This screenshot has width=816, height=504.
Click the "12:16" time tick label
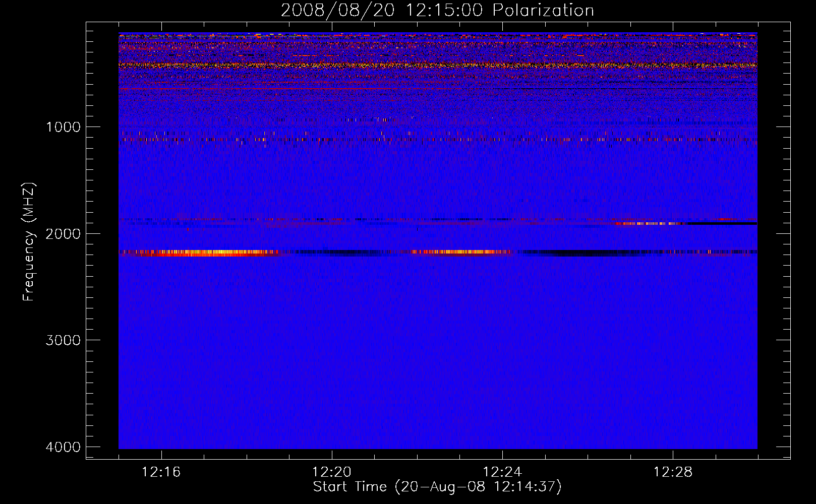pos(161,472)
